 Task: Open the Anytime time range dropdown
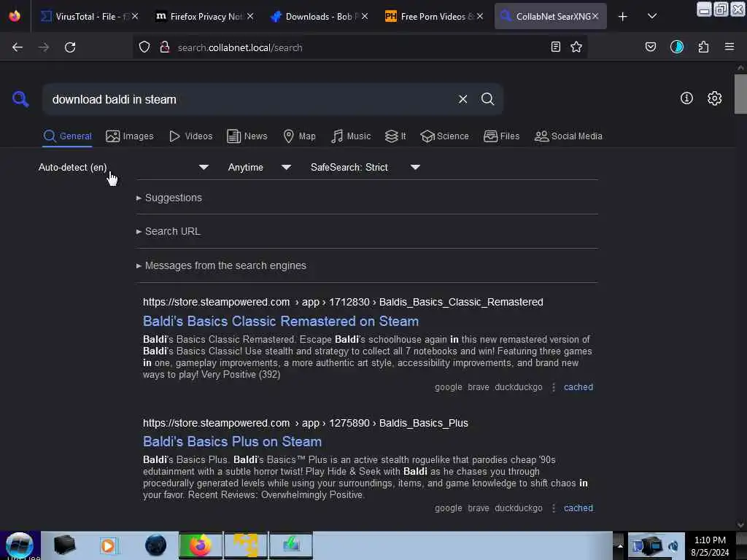pos(259,167)
